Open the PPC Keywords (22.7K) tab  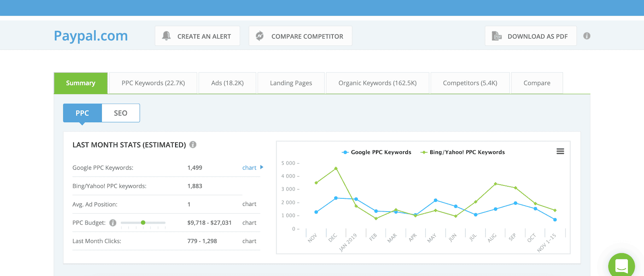[x=153, y=83]
